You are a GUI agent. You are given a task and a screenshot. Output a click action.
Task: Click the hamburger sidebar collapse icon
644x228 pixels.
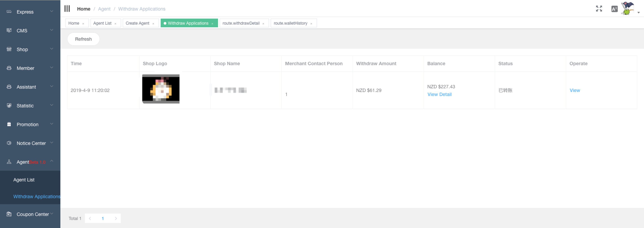click(x=67, y=9)
